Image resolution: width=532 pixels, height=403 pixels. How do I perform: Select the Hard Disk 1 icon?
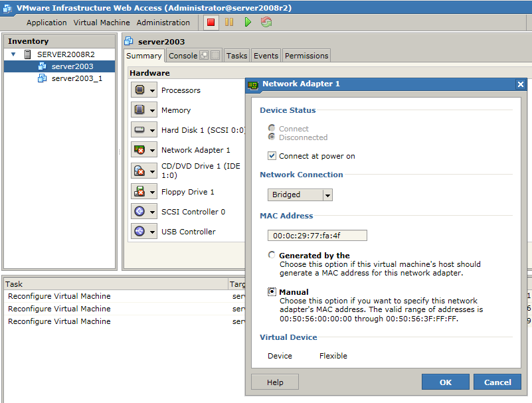tap(139, 129)
